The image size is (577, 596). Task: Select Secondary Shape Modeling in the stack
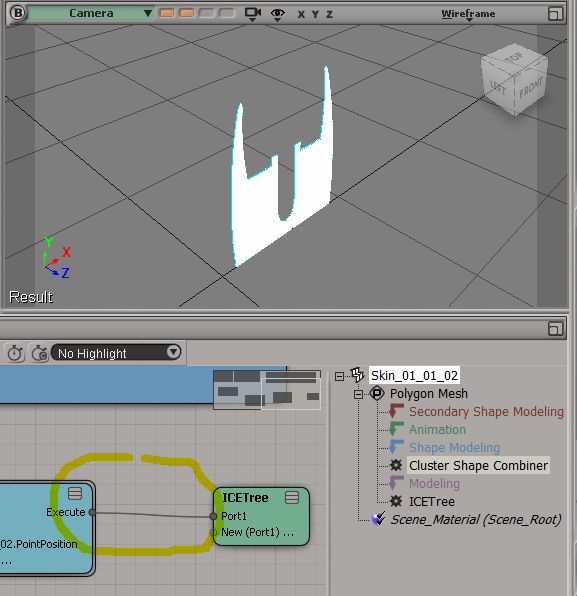click(486, 412)
